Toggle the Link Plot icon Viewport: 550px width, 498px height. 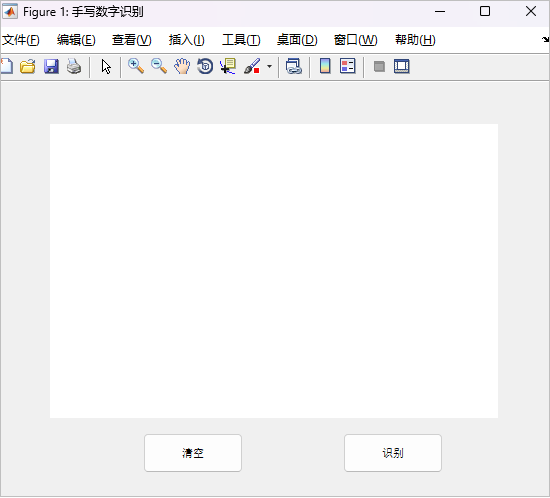[x=294, y=66]
